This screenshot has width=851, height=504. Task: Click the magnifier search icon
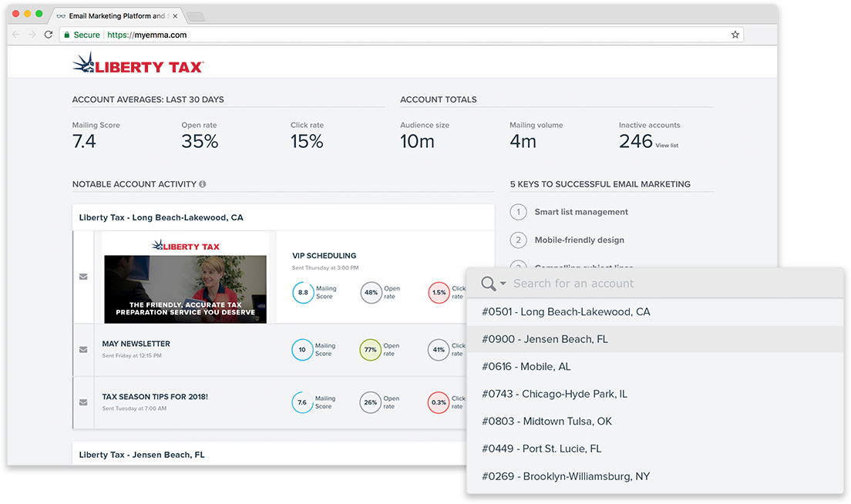[x=489, y=283]
